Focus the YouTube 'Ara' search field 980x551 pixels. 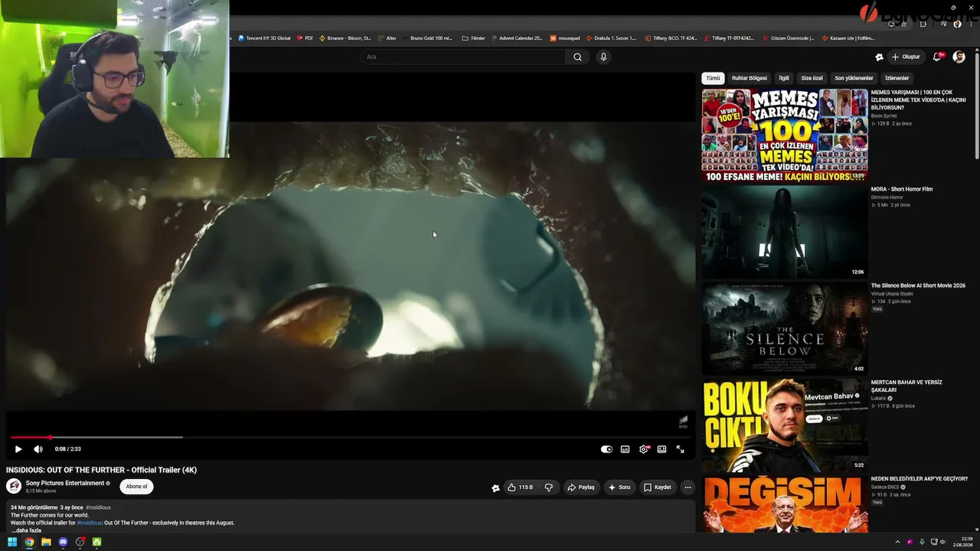463,57
